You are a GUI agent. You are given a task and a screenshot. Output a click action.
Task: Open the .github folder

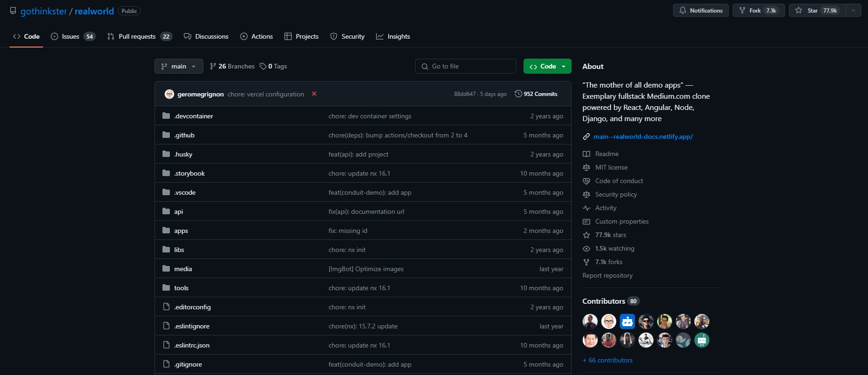(x=184, y=135)
